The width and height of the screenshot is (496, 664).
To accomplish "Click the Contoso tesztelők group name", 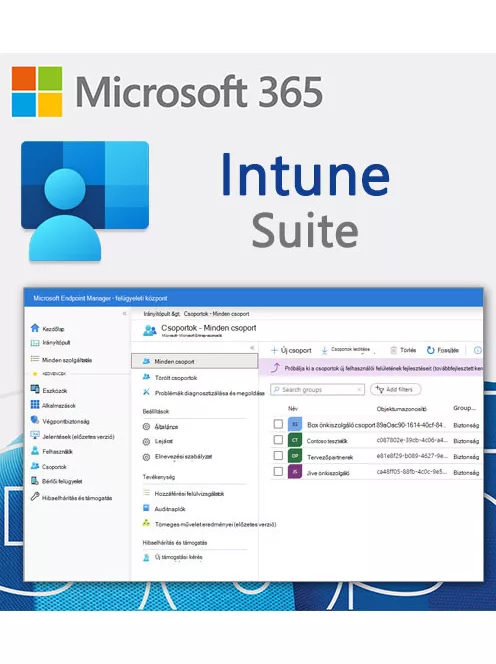I will click(327, 441).
